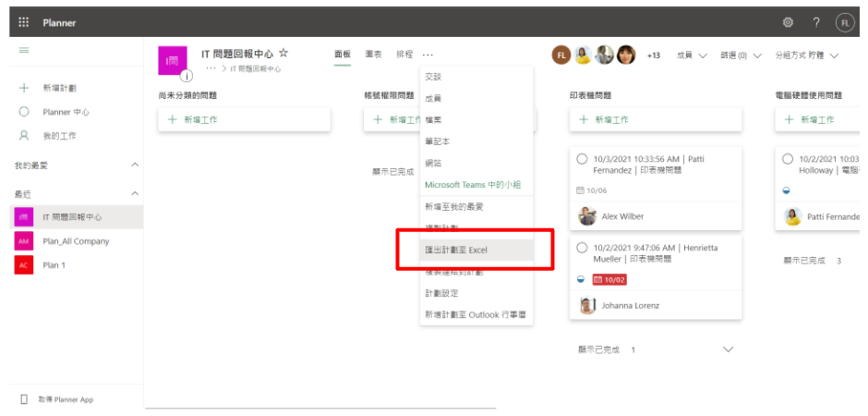
Task: Add new task in 帳號權限問題 column
Action: coord(392,119)
